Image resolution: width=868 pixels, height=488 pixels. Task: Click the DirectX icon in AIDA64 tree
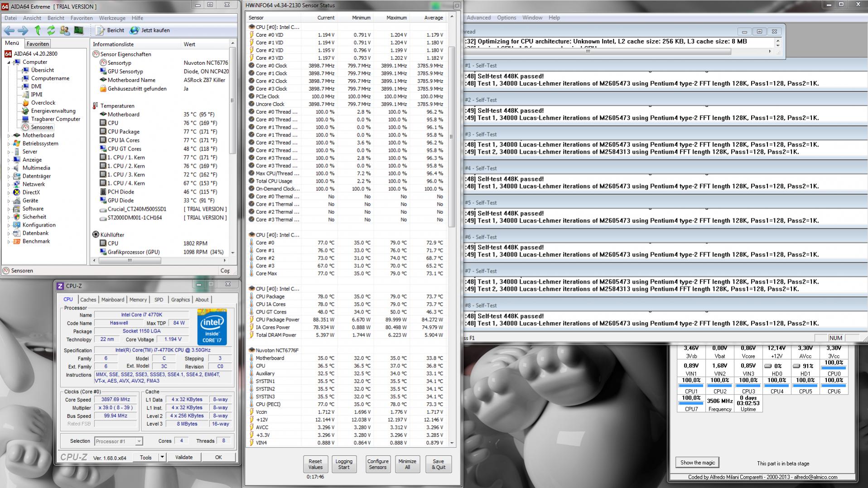click(x=17, y=193)
